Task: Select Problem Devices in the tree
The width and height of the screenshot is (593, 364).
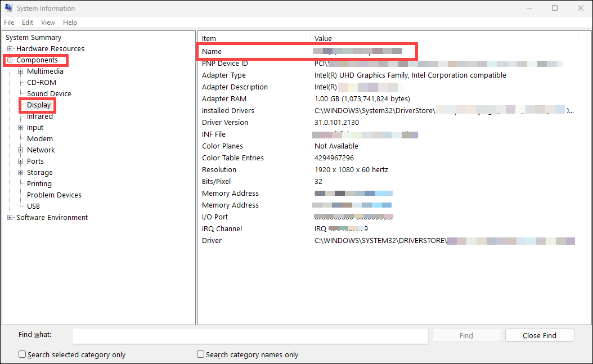Action: click(x=54, y=195)
